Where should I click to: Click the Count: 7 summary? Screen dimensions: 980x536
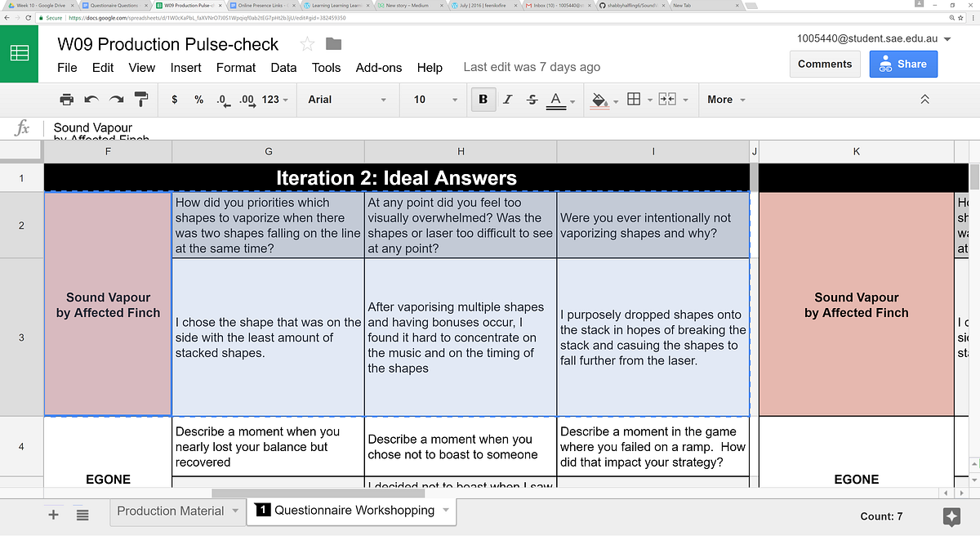tap(881, 516)
